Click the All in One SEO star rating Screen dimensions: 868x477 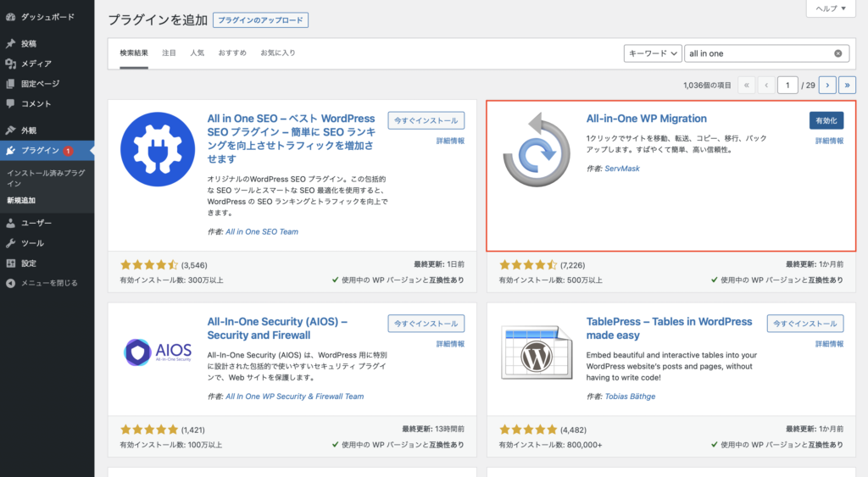(149, 265)
